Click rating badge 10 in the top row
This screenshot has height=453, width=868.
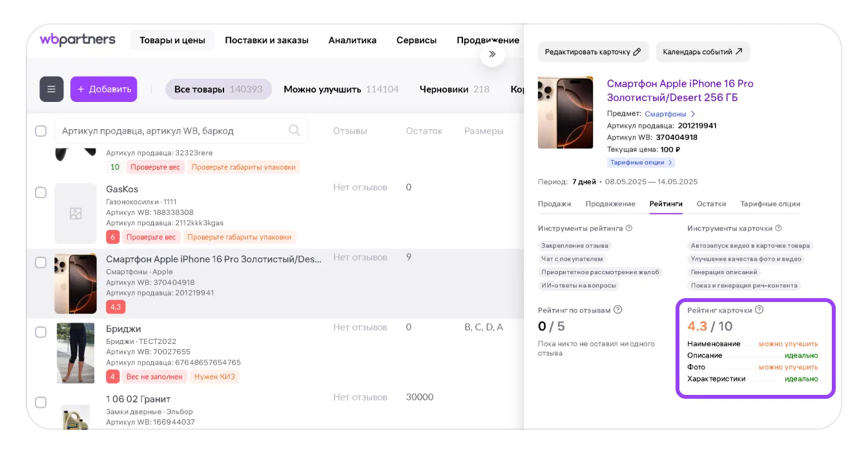click(115, 167)
